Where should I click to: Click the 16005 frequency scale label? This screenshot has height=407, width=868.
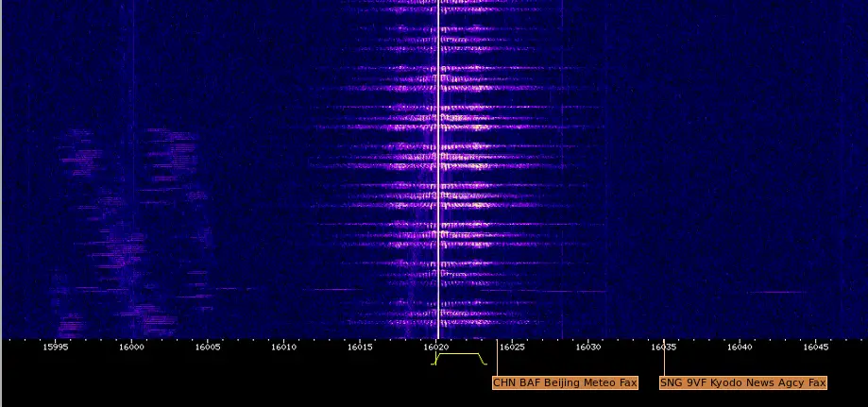(x=208, y=348)
